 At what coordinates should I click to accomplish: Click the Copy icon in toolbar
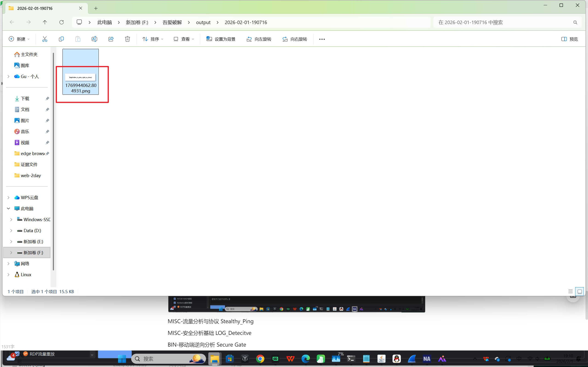tap(61, 39)
